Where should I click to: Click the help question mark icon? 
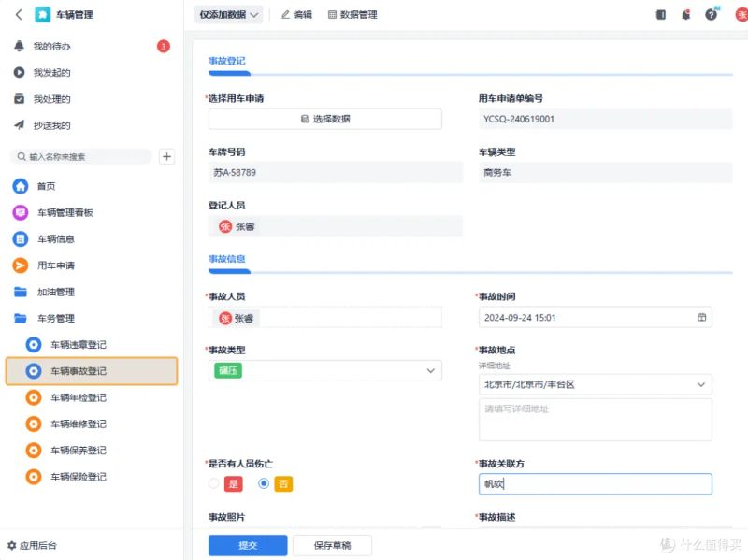click(x=711, y=15)
